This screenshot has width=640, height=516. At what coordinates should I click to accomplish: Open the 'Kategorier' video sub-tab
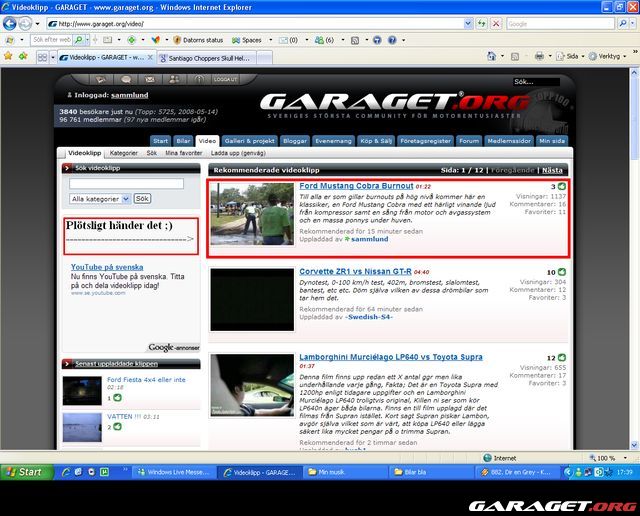coord(124,153)
